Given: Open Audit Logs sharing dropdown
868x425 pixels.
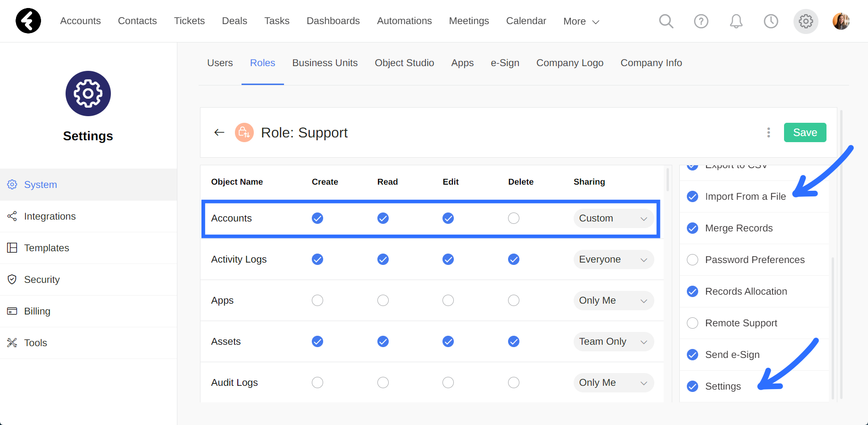Looking at the screenshot, I should 613,382.
